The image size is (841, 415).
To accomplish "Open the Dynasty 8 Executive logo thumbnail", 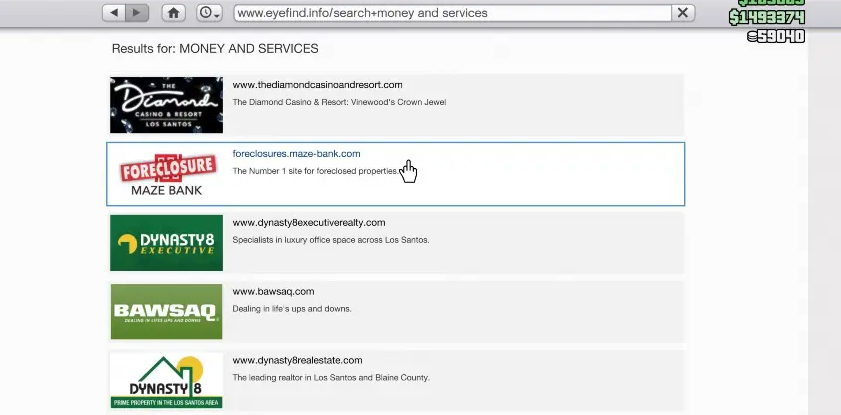I will pyautogui.click(x=166, y=243).
